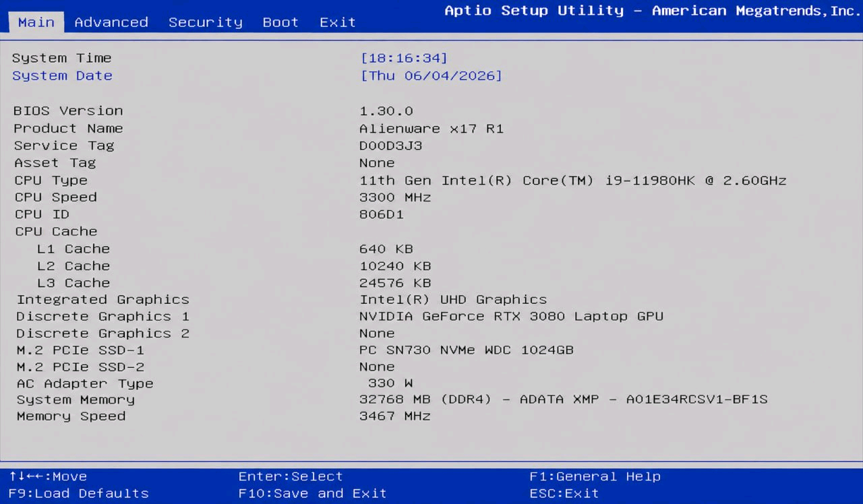Select the CPU Speed label
863x504 pixels.
click(x=56, y=197)
